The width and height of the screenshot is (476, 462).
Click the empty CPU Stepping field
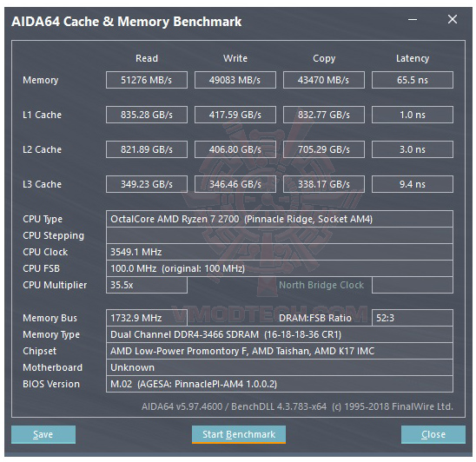280,235
